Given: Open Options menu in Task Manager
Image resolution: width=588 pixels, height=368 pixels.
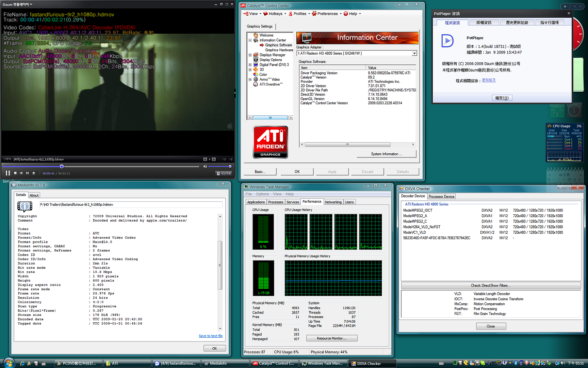Looking at the screenshot, I should click(x=262, y=194).
